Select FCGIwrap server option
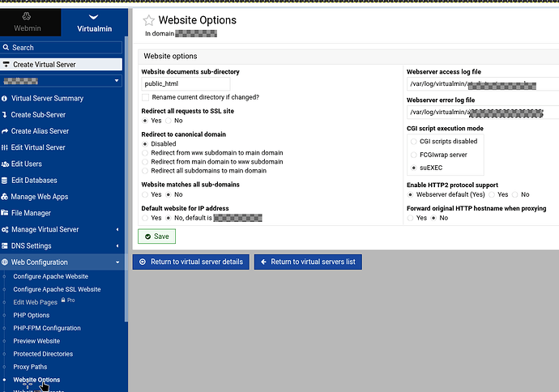Viewport: 559px width, 392px height. point(413,155)
